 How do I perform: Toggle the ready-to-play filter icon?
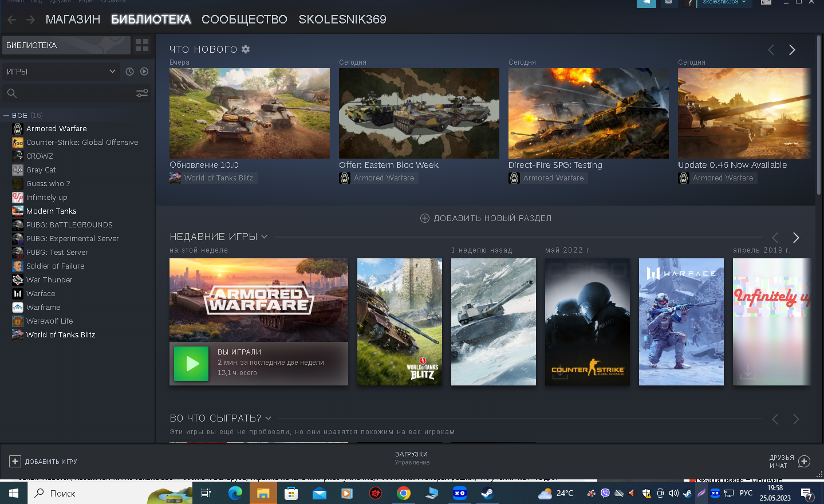[144, 72]
